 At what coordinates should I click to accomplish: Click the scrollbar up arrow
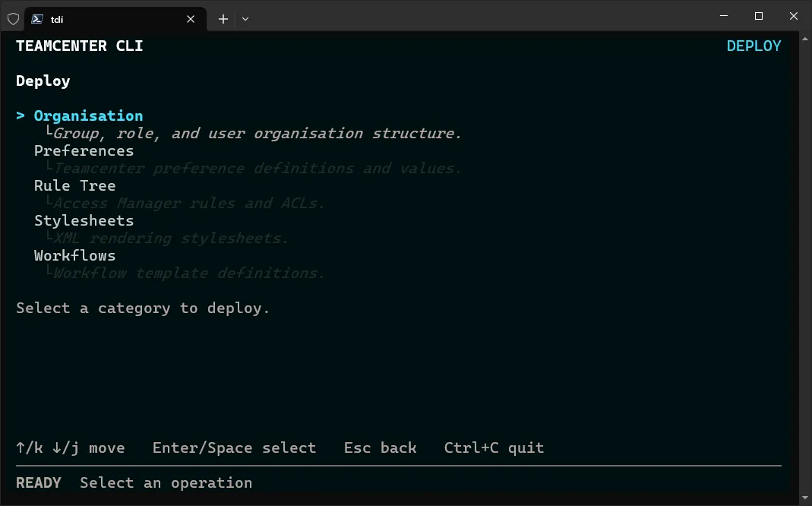[804, 39]
